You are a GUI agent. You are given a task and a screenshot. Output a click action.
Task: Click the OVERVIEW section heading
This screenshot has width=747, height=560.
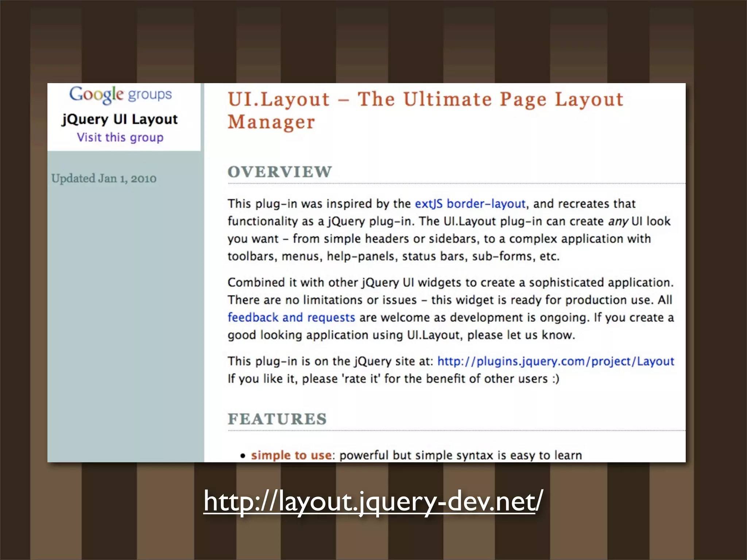(280, 172)
